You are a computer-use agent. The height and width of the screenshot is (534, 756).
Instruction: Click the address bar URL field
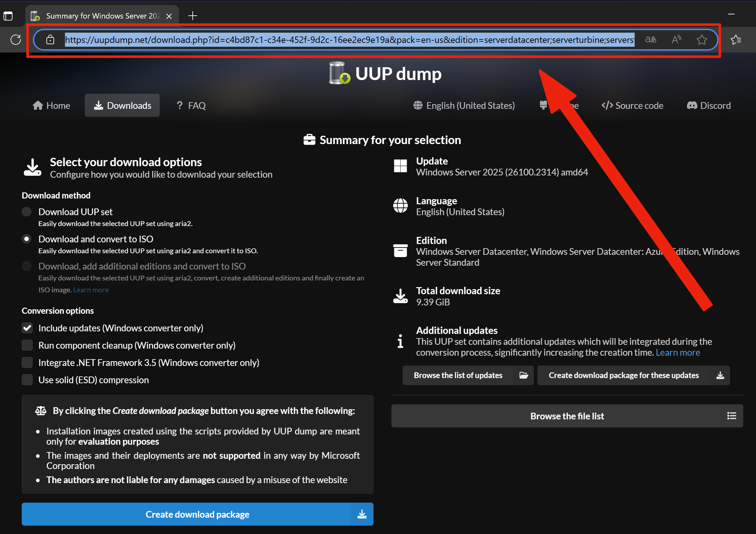tap(349, 40)
